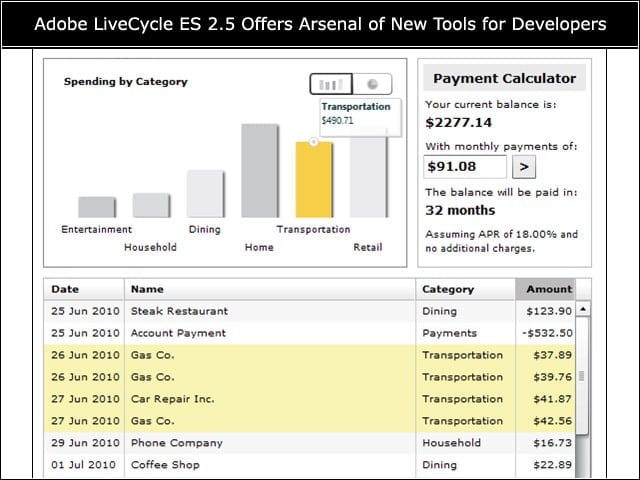Click the $490.71 tooltip value
The height and width of the screenshot is (480, 640).
337,121
